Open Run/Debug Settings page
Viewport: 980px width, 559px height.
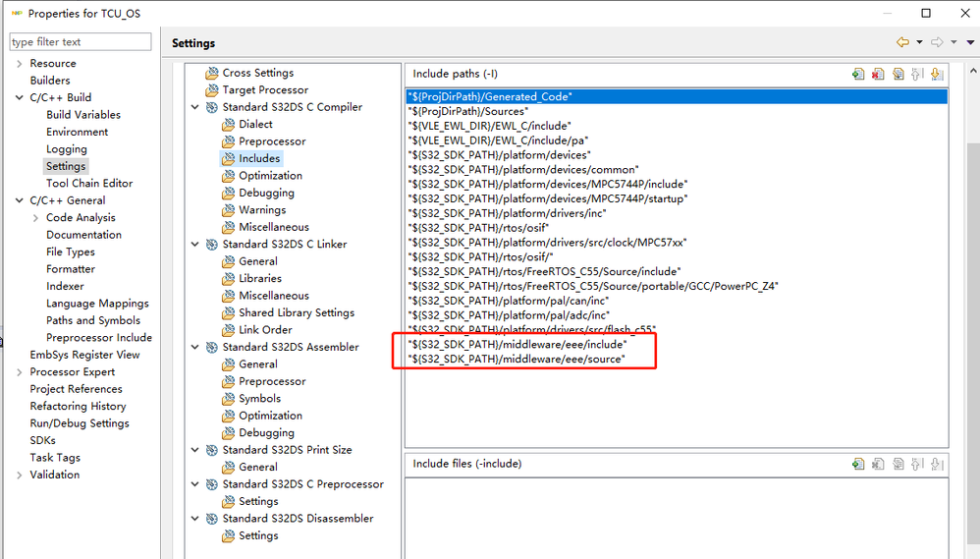(x=80, y=423)
